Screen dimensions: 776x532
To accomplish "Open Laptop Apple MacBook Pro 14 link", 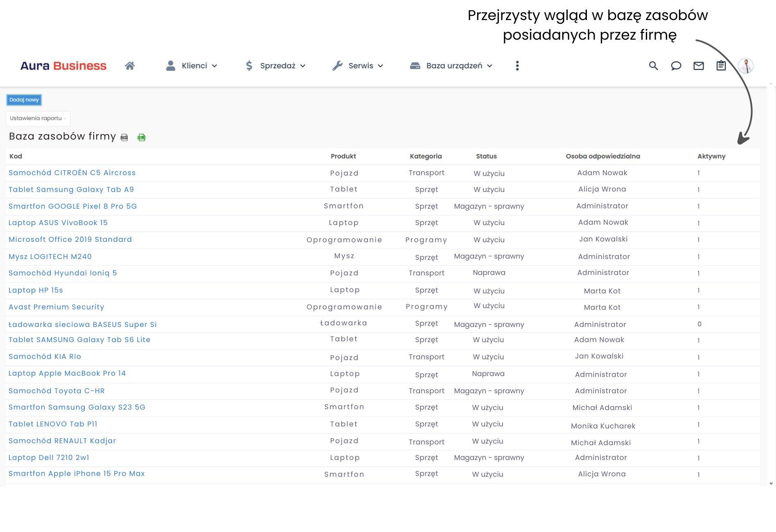I will click(67, 373).
